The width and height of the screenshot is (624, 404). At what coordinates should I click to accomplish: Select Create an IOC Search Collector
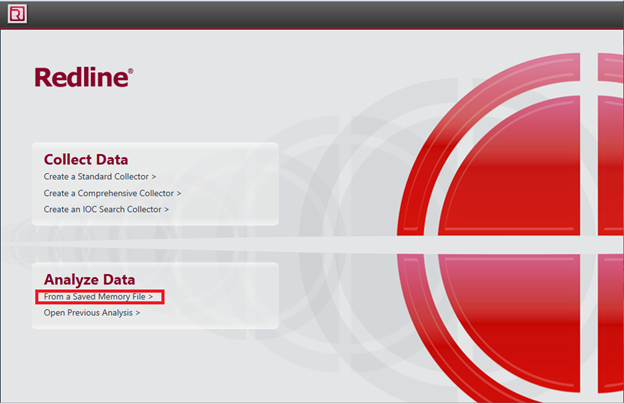pos(106,209)
